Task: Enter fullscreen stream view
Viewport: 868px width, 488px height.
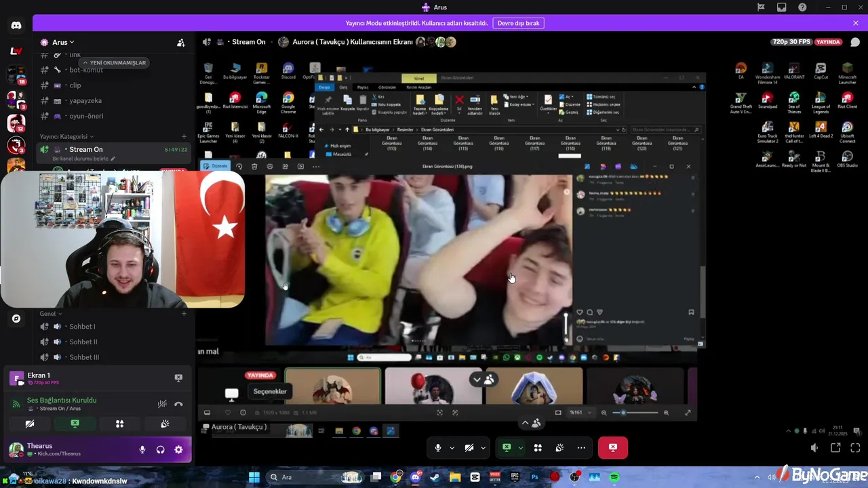Action: (855, 448)
